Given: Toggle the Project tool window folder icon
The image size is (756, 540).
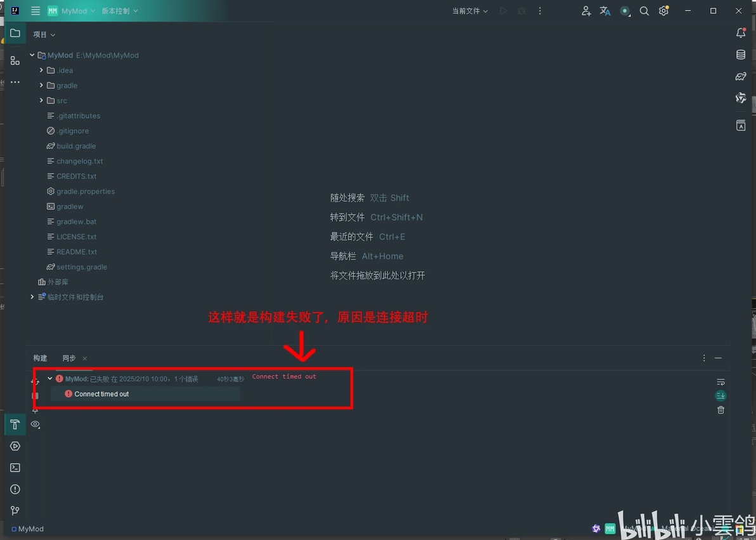Looking at the screenshot, I should tap(15, 33).
